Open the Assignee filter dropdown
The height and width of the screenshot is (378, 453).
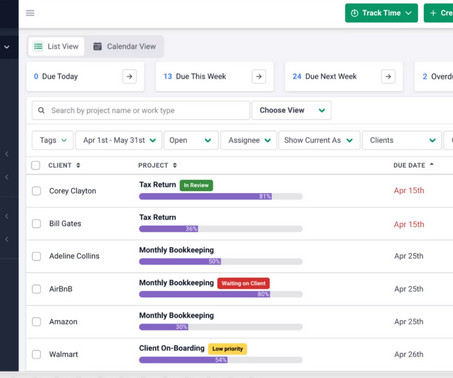(249, 140)
